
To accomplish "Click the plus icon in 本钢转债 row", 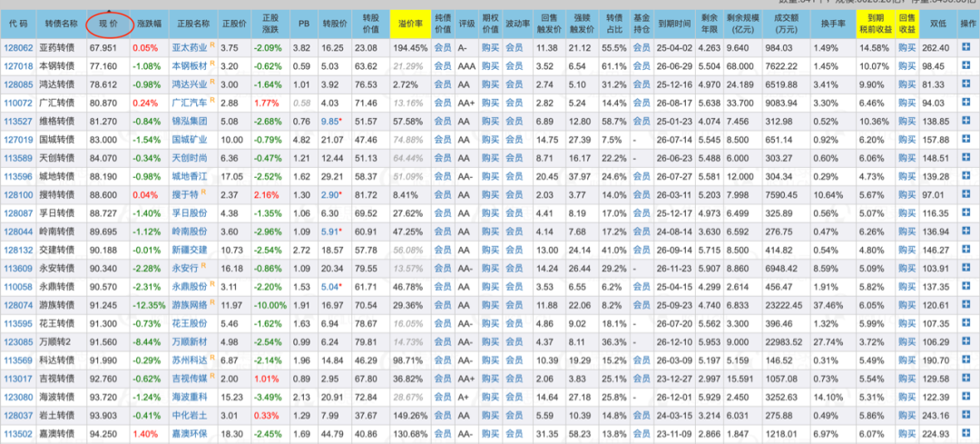I will tap(966, 65).
